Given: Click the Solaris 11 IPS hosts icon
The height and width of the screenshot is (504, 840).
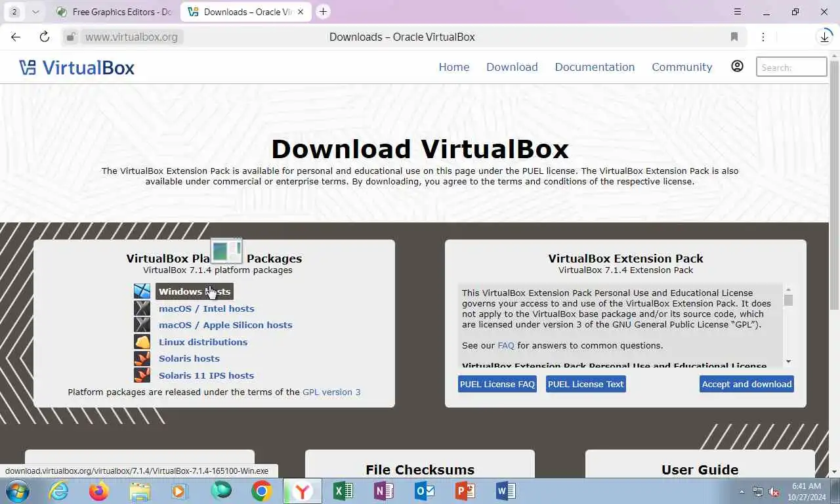Looking at the screenshot, I should pyautogui.click(x=142, y=375).
